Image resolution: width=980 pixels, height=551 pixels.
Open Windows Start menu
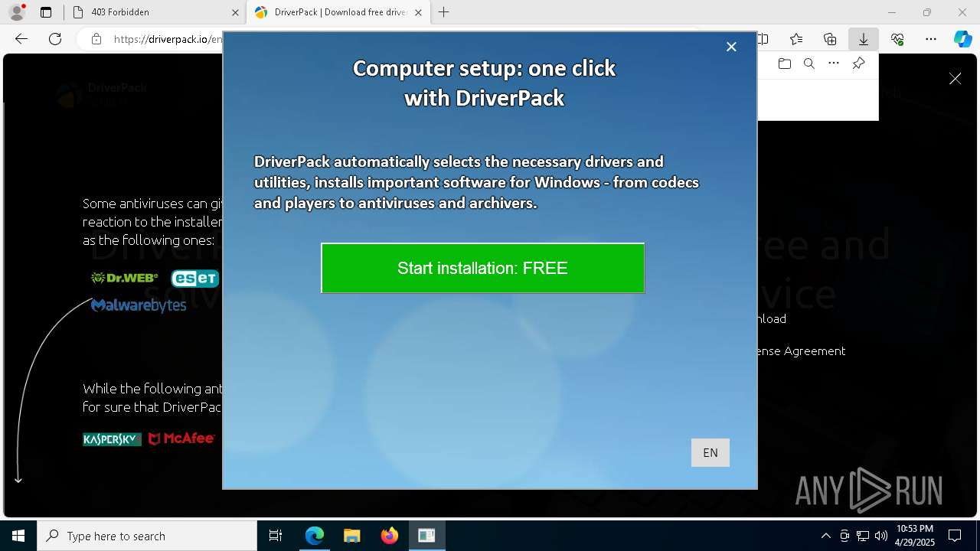[x=18, y=536]
